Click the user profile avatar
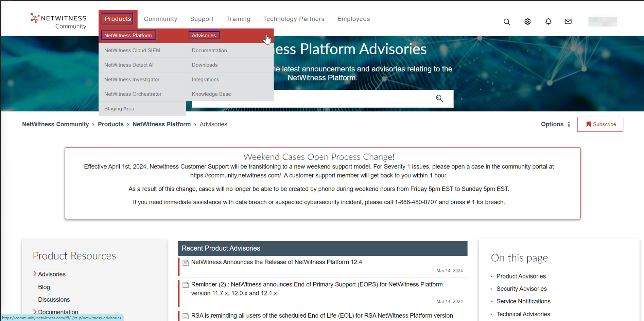The image size is (644, 321). pyautogui.click(x=602, y=22)
